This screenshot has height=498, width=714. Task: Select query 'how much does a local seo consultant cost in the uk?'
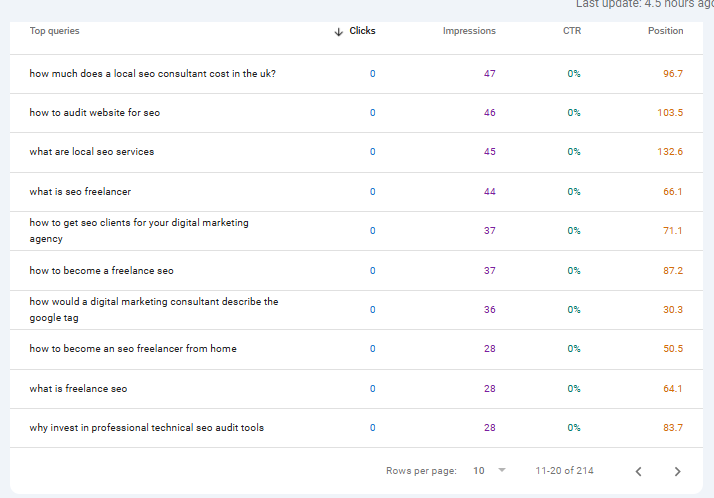[153, 74]
